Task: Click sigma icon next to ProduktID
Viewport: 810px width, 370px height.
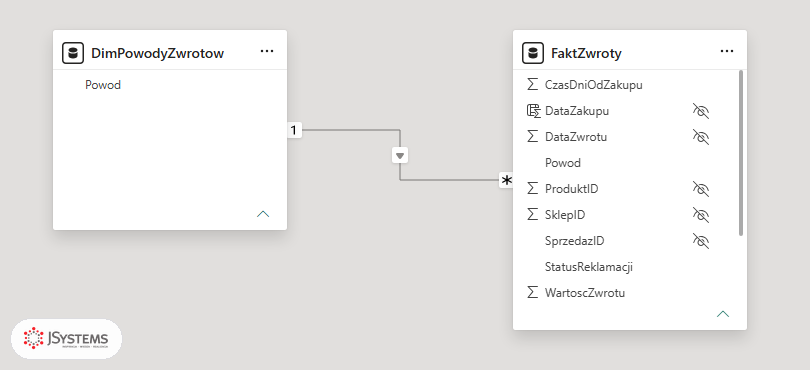Action: point(532,189)
